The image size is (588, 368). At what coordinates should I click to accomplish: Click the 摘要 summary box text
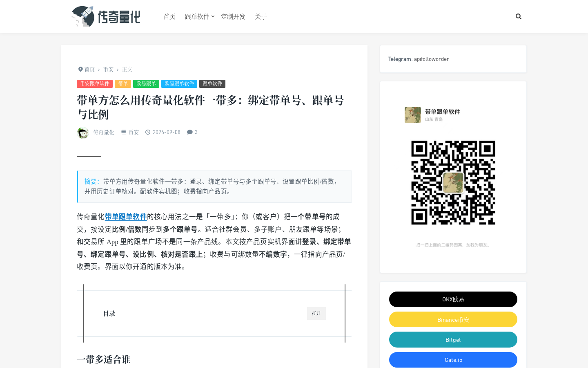coord(214,186)
